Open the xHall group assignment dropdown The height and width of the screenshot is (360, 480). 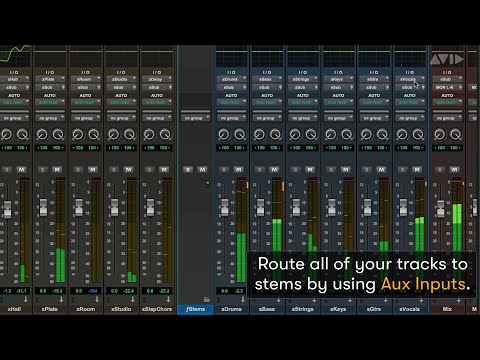[14, 118]
